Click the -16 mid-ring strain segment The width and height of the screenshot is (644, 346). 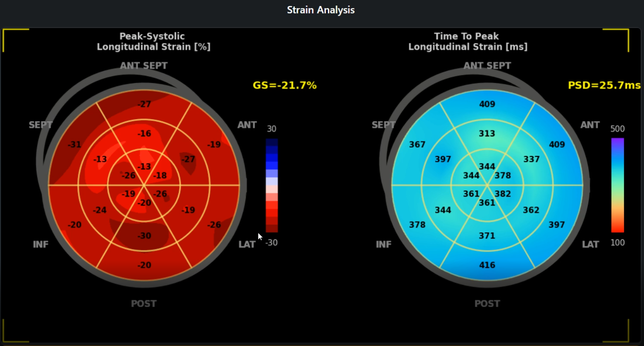point(144,134)
